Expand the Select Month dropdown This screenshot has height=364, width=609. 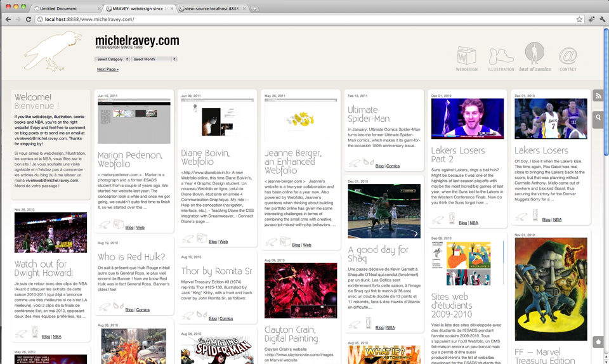tap(154, 59)
